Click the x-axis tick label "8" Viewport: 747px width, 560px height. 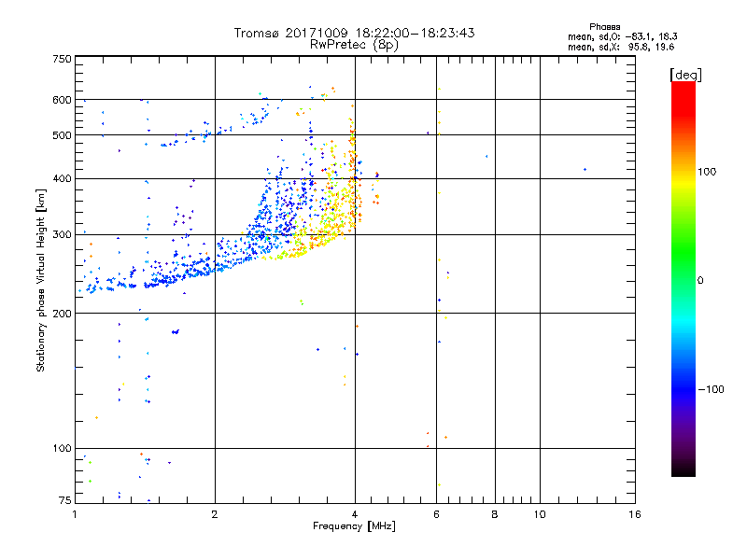(495, 514)
